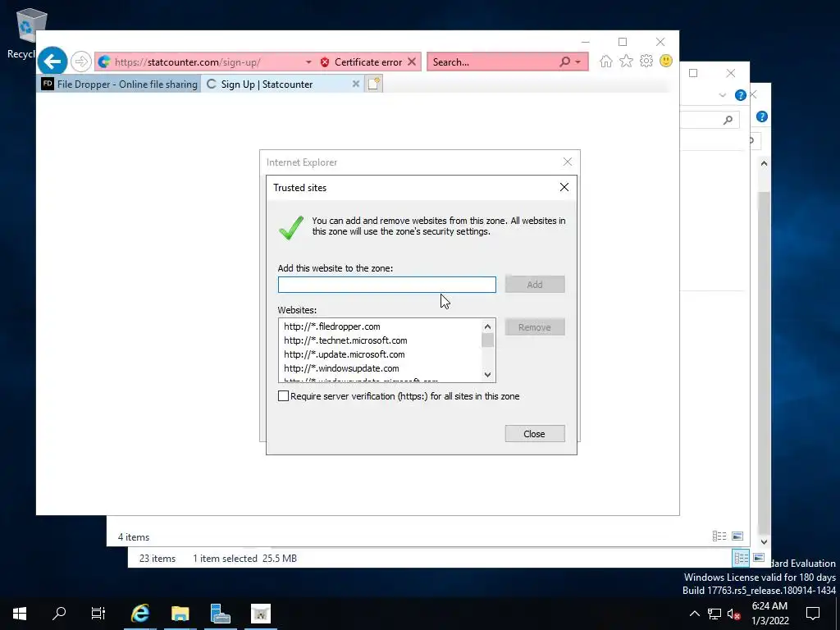This screenshot has width=840, height=630.
Task: Switch to large icons view in the 4 items window
Action: (737, 536)
